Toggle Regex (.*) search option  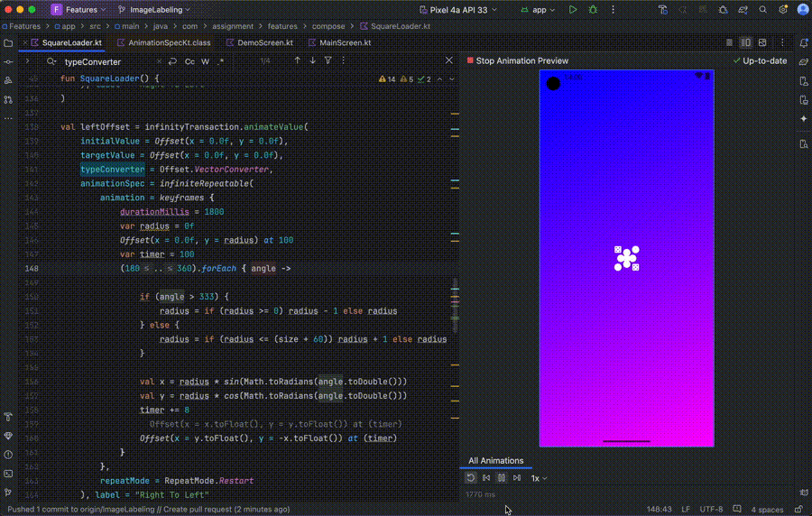tap(221, 61)
